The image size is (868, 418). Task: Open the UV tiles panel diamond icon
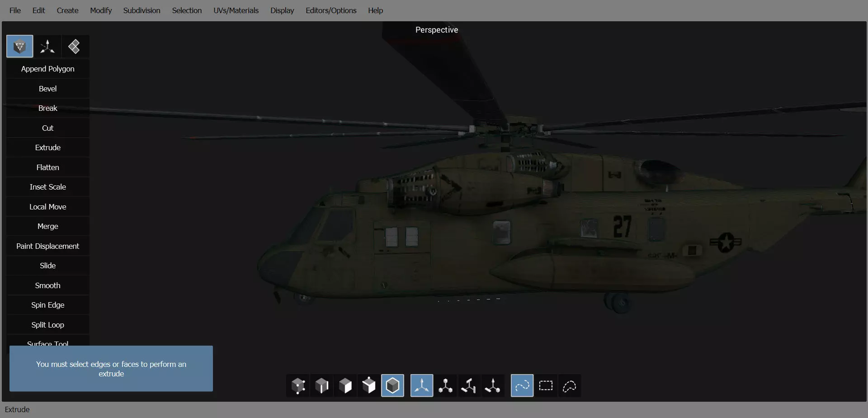tap(74, 46)
